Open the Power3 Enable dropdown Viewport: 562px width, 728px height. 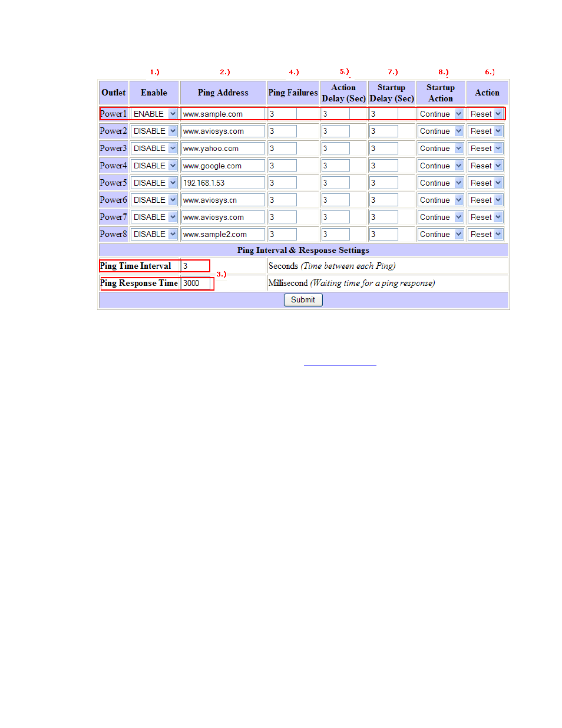[x=154, y=149]
